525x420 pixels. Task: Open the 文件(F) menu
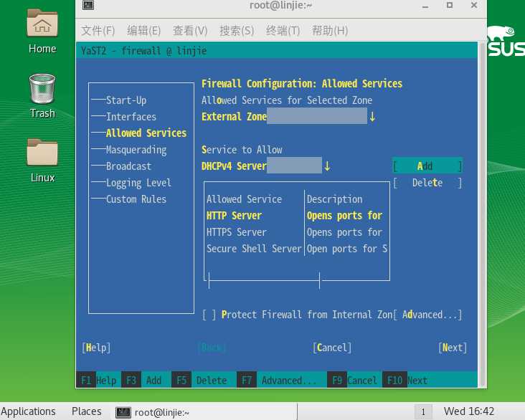[98, 31]
